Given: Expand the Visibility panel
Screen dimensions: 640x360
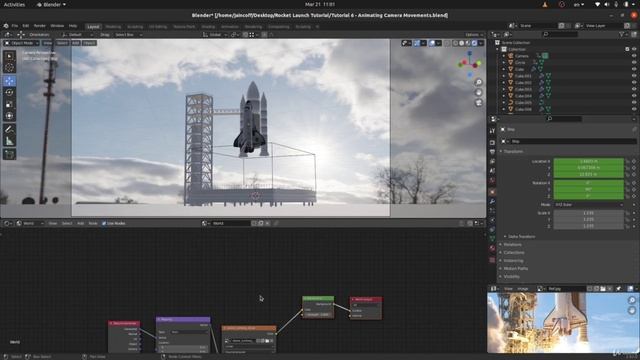Looking at the screenshot, I should [x=511, y=276].
